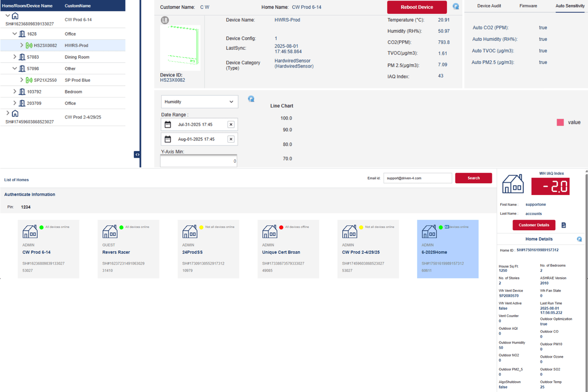Viewport: 588px width, 392px height.
Task: Click the door icon for room 103792
Action: (x=22, y=92)
